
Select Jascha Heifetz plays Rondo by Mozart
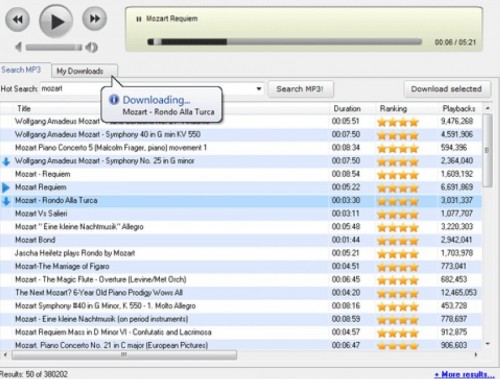[x=241, y=253]
